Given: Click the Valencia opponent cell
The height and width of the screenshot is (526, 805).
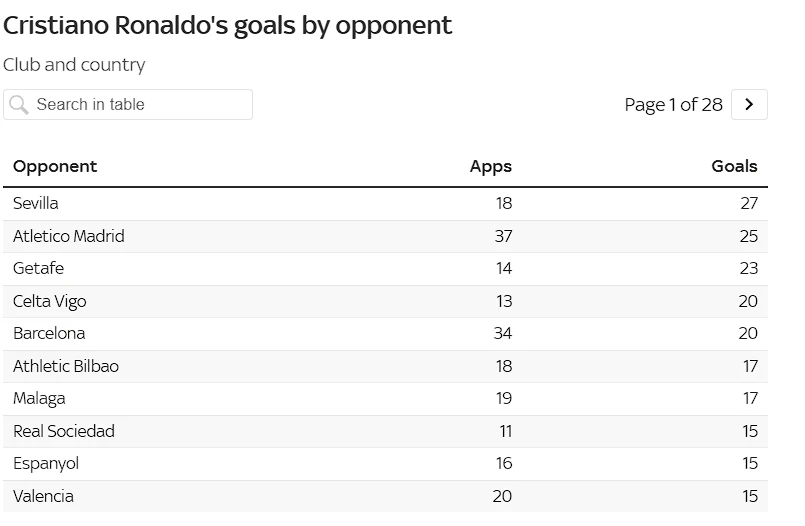Looking at the screenshot, I should 43,497.
